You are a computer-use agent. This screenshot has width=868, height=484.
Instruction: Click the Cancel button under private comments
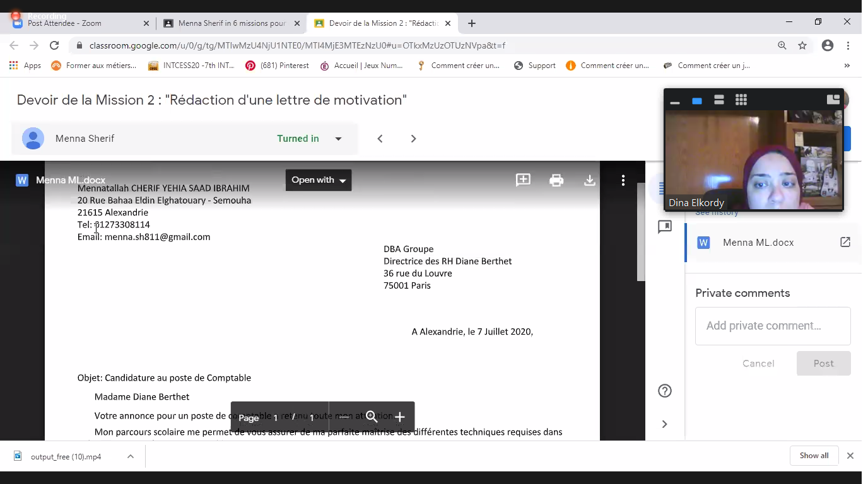[758, 364]
